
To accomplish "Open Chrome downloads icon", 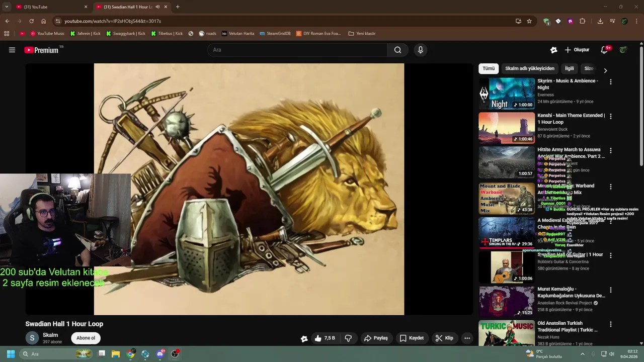I will pyautogui.click(x=600, y=21).
